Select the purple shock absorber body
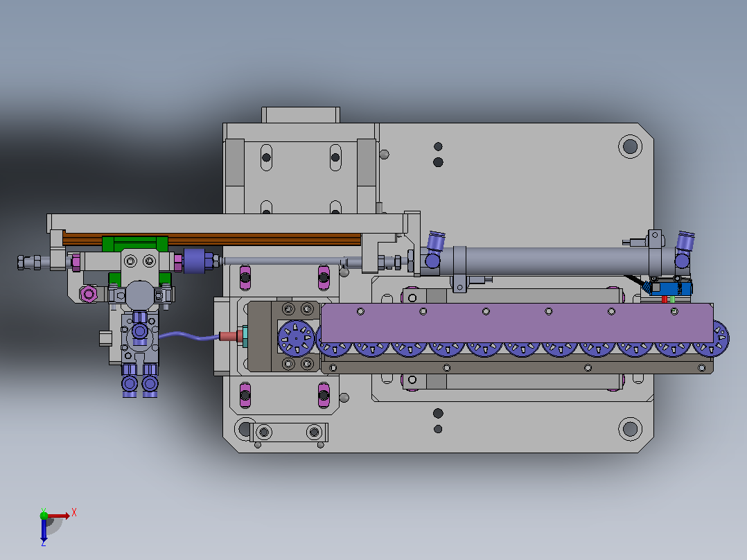 pos(194,261)
